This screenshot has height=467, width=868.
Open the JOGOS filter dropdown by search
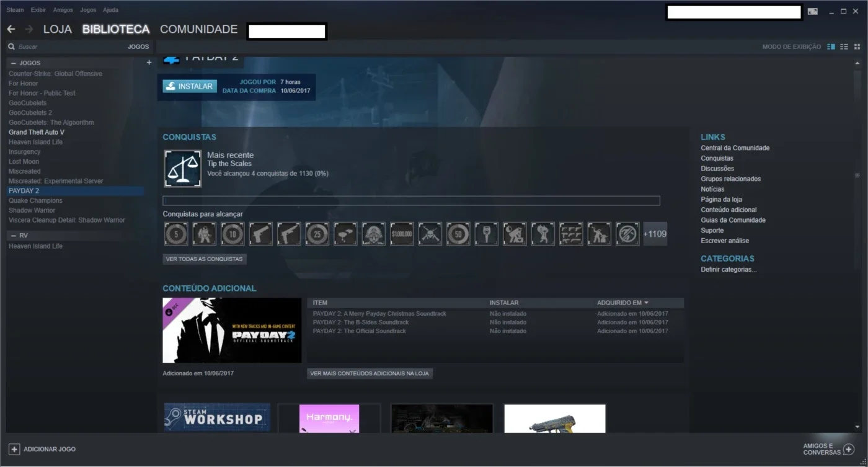tap(138, 47)
